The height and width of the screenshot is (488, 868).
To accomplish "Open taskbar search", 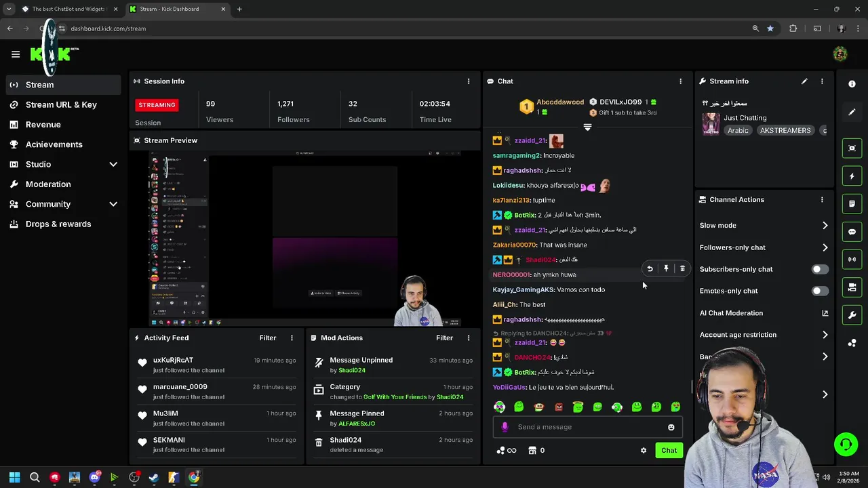I will click(x=35, y=477).
